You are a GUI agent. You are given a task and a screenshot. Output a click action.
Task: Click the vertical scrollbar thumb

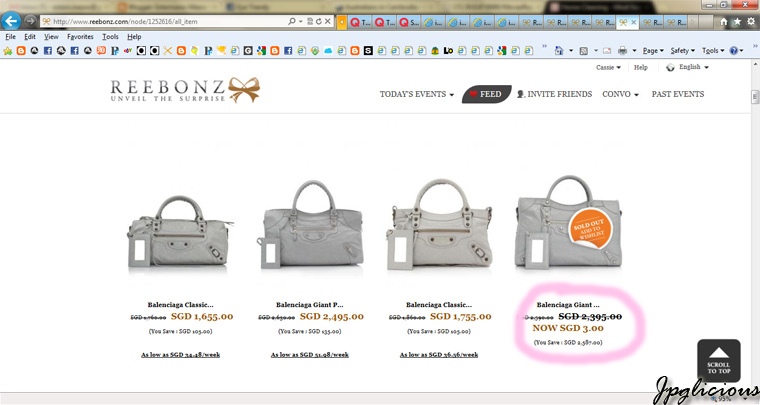pos(755,96)
